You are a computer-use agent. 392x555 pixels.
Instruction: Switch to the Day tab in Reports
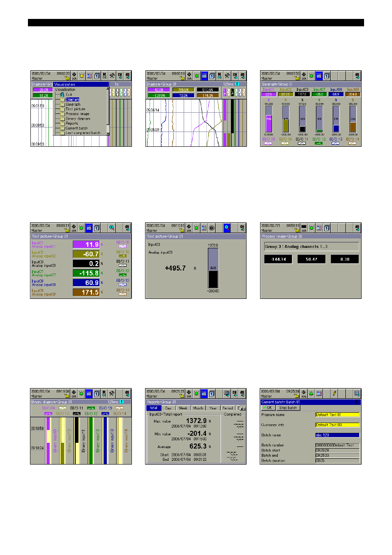[x=168, y=408]
